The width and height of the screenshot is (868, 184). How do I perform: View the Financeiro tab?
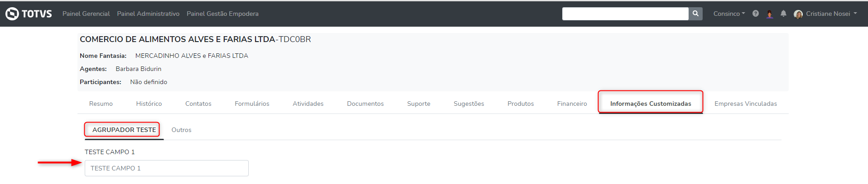(572, 104)
